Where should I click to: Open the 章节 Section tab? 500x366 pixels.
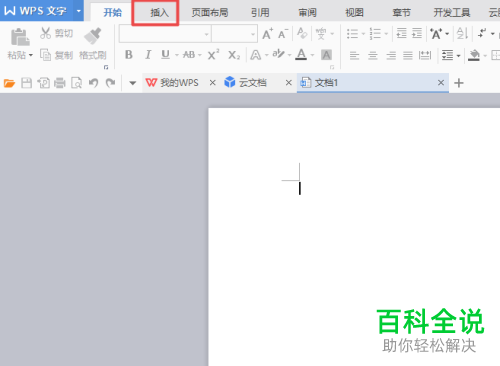[x=401, y=13]
